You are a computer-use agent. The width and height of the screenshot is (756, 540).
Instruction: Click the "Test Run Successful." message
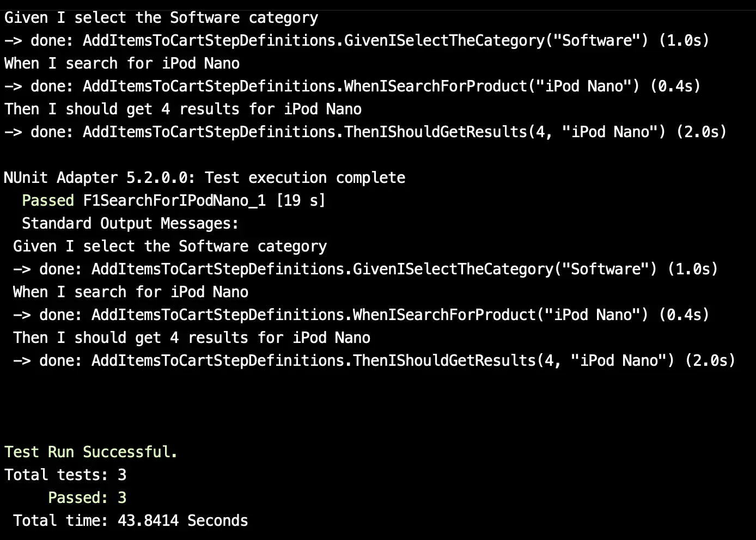tap(91, 452)
